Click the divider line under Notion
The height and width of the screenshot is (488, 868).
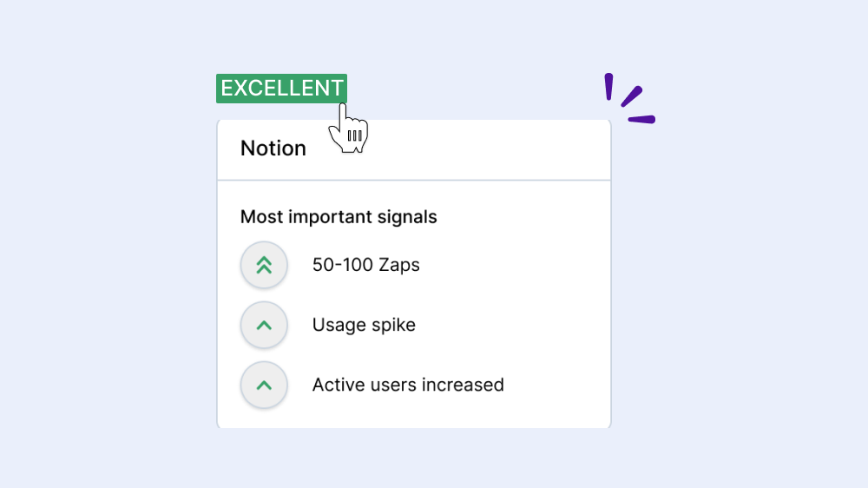point(414,180)
